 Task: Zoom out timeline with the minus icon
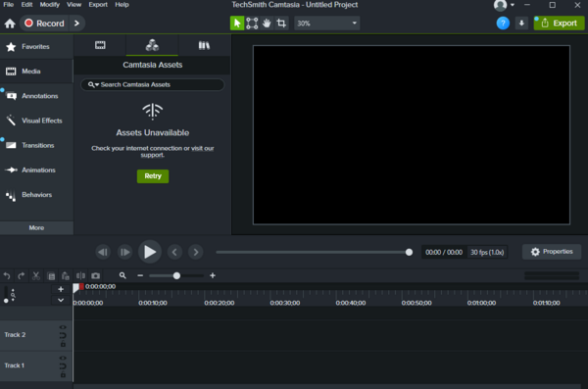[x=140, y=275]
